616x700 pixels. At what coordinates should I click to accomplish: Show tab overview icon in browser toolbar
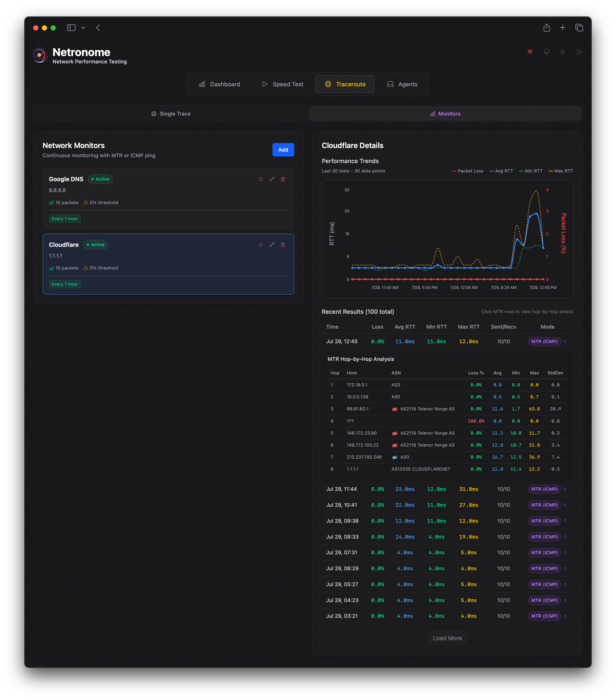579,28
